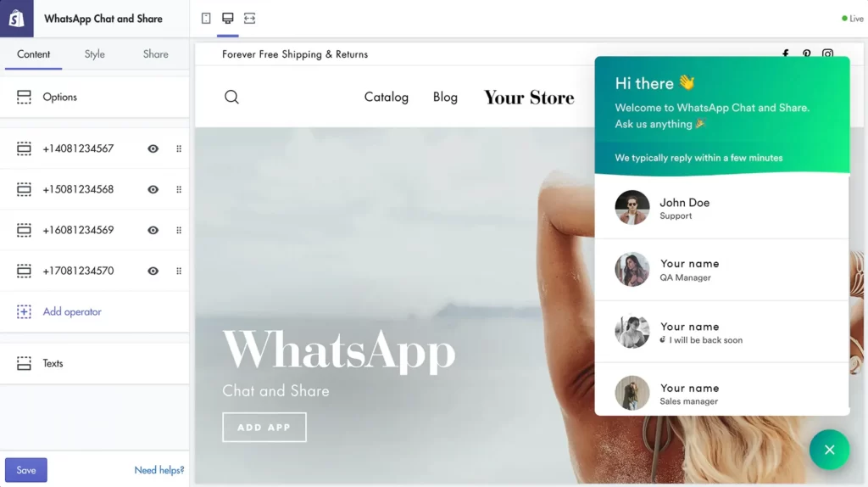
Task: Open the +16081234569 operator settings
Action: coord(78,230)
